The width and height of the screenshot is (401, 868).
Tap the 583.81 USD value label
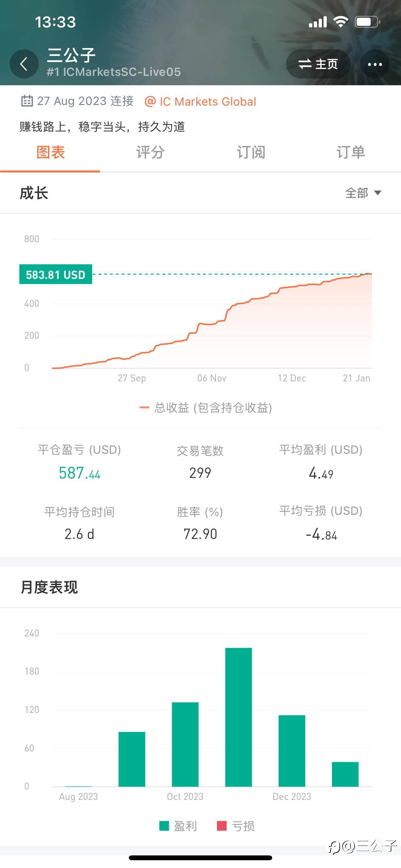(56, 274)
